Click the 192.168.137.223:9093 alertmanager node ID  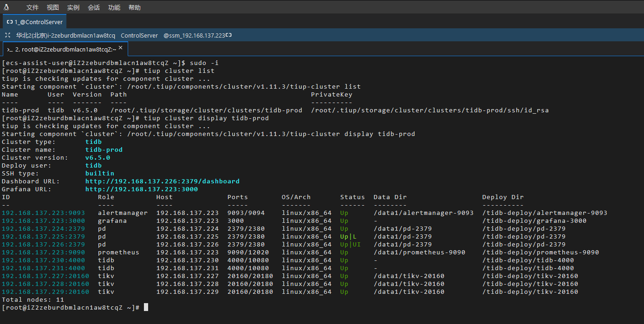(x=43, y=213)
